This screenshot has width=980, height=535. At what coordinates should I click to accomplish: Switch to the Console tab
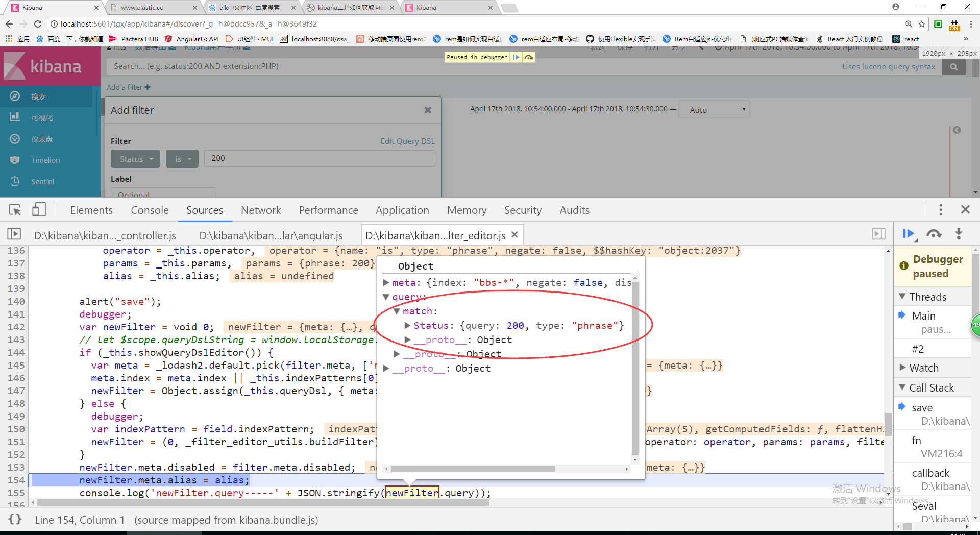coord(150,210)
